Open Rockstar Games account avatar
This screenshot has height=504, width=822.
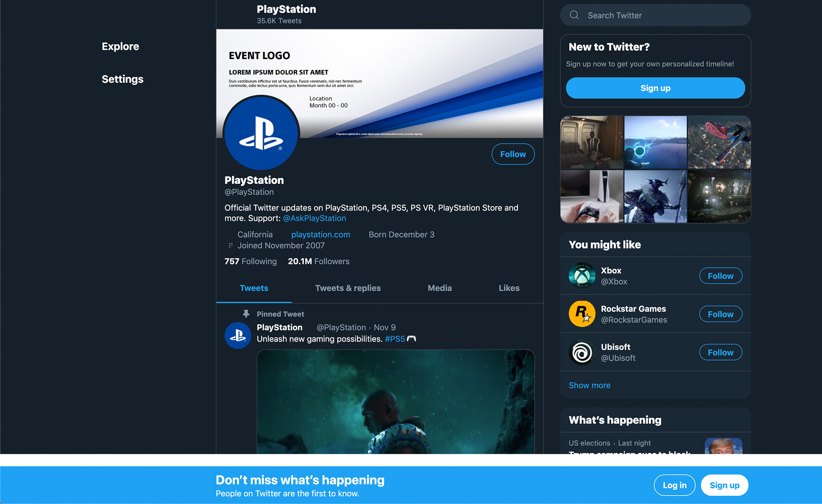582,314
